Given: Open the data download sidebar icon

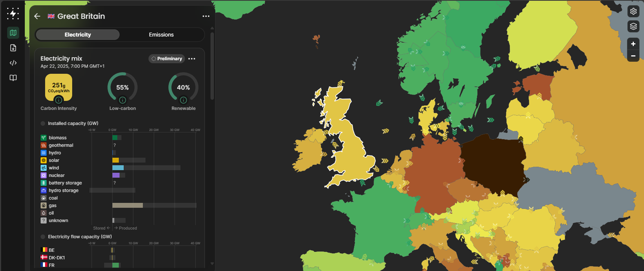Looking at the screenshot, I should [x=13, y=48].
